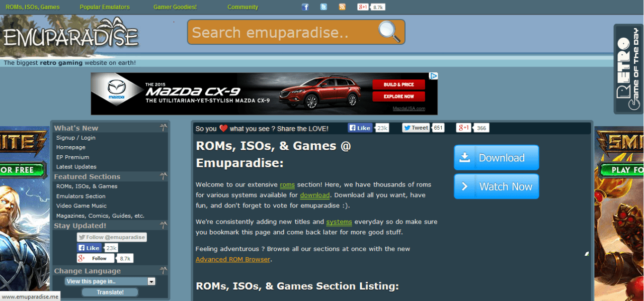Open Popular Emulators top menu
The width and height of the screenshot is (644, 301).
pyautogui.click(x=105, y=7)
